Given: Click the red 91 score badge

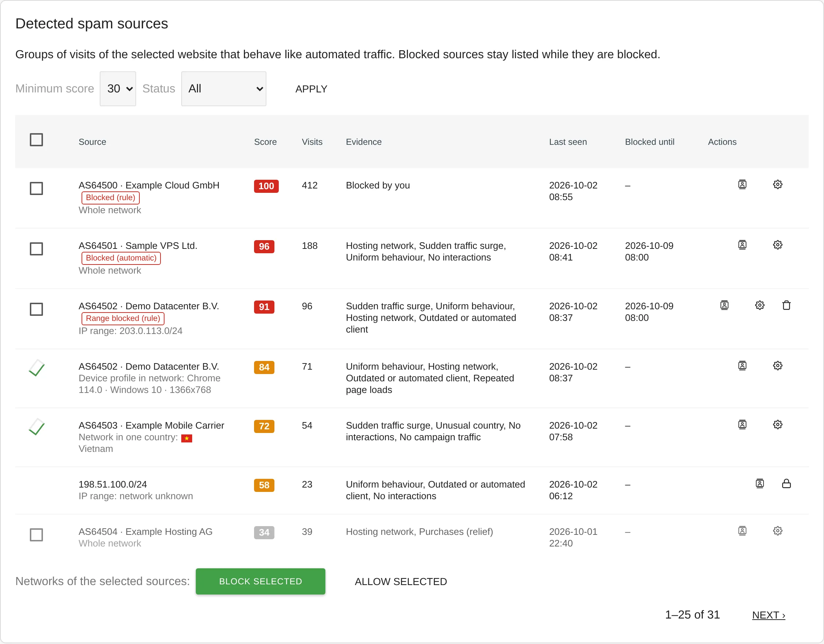Looking at the screenshot, I should pos(264,307).
